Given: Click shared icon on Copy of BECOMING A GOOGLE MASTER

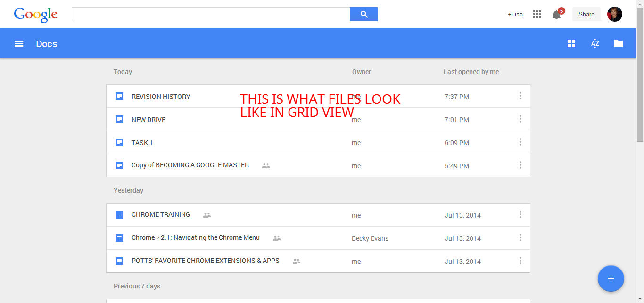Looking at the screenshot, I should tap(266, 166).
